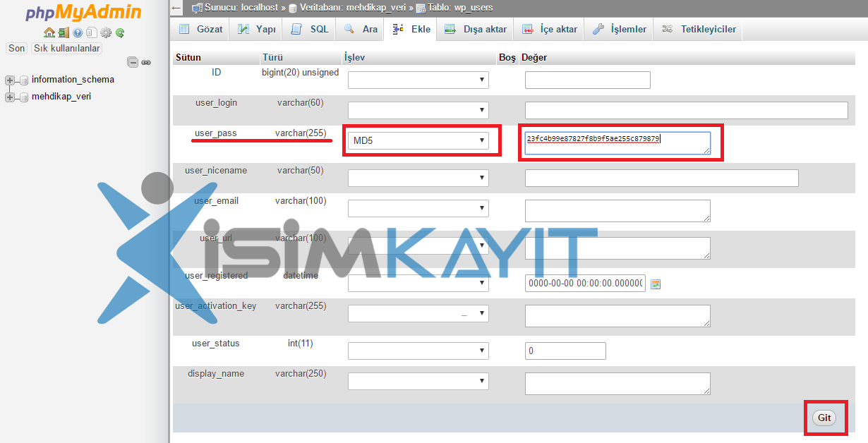Click the phpMyAdmin logo
The width and height of the screenshot is (868, 443).
click(84, 13)
